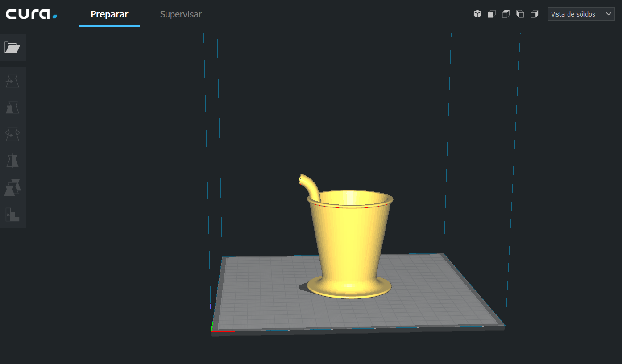
Task: Switch to right side view cube icon
Action: tap(535, 14)
